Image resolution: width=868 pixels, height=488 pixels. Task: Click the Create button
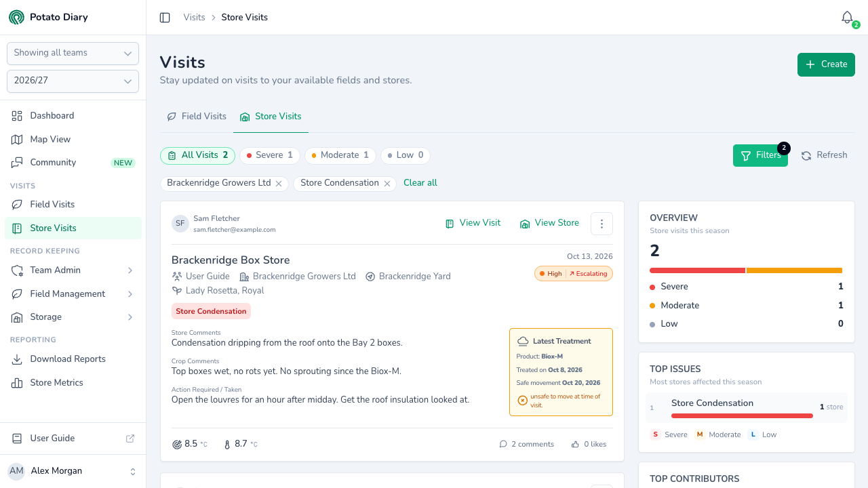point(826,64)
